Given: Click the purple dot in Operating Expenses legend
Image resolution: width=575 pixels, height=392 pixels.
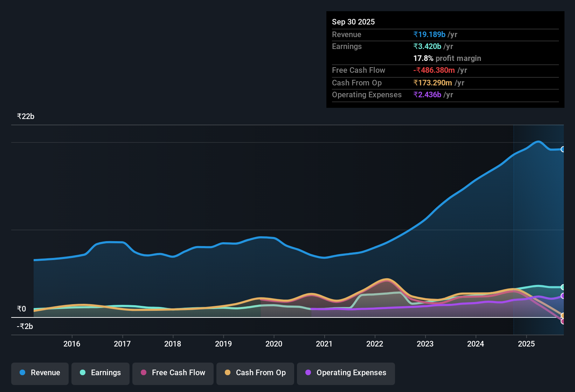Looking at the screenshot, I should click(308, 373).
